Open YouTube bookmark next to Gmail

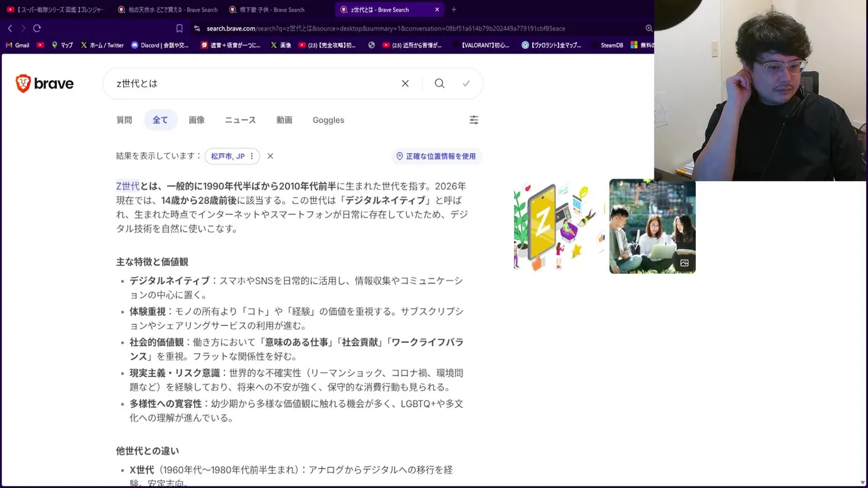(x=41, y=45)
